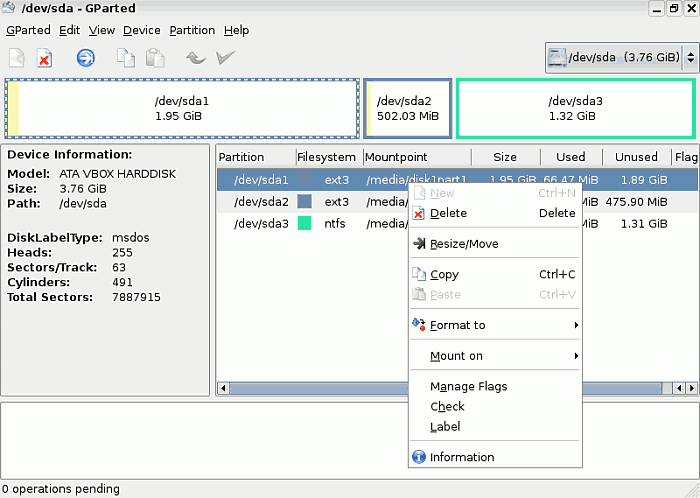Image resolution: width=700 pixels, height=498 pixels.
Task: Click the blue Information icon in context menu
Action: tap(419, 457)
